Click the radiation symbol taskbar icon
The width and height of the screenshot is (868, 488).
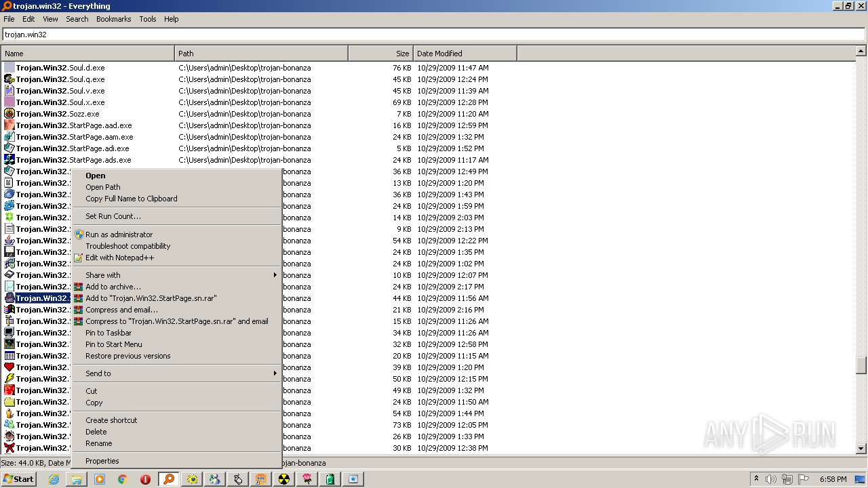pyautogui.click(x=284, y=479)
